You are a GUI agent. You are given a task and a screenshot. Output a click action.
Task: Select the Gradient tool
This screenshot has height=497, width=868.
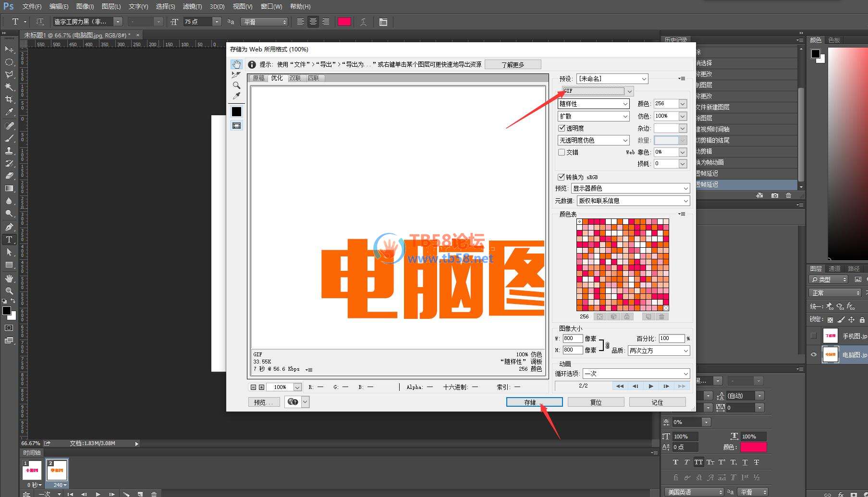[x=9, y=188]
